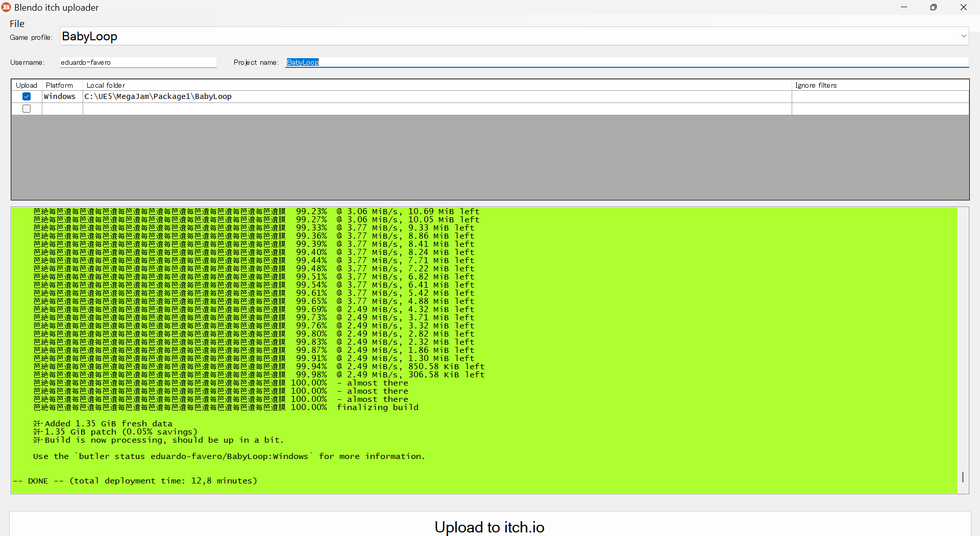Click the empty second row local folder cell
The image size is (980, 536).
[x=436, y=109]
